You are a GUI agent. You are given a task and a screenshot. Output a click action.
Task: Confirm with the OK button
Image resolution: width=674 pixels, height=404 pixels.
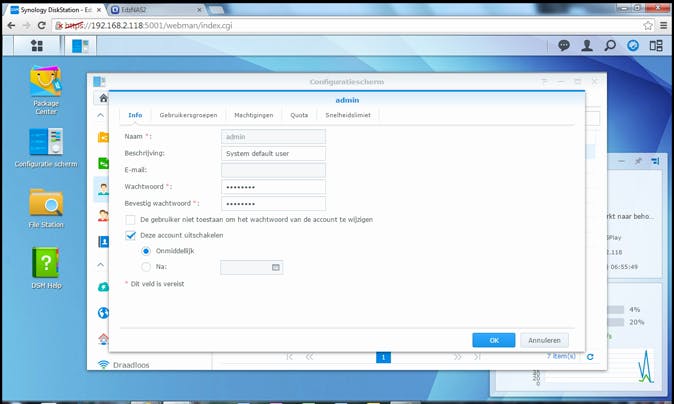click(x=493, y=340)
